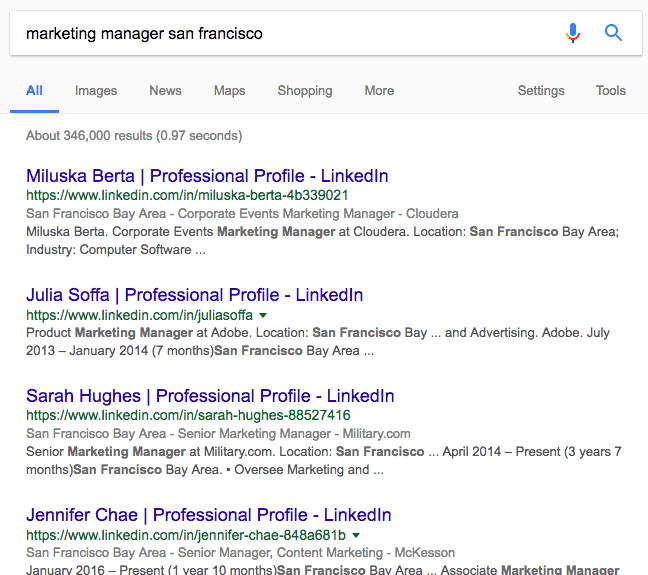
Task: Click the magnifying glass search icon
Action: [613, 33]
